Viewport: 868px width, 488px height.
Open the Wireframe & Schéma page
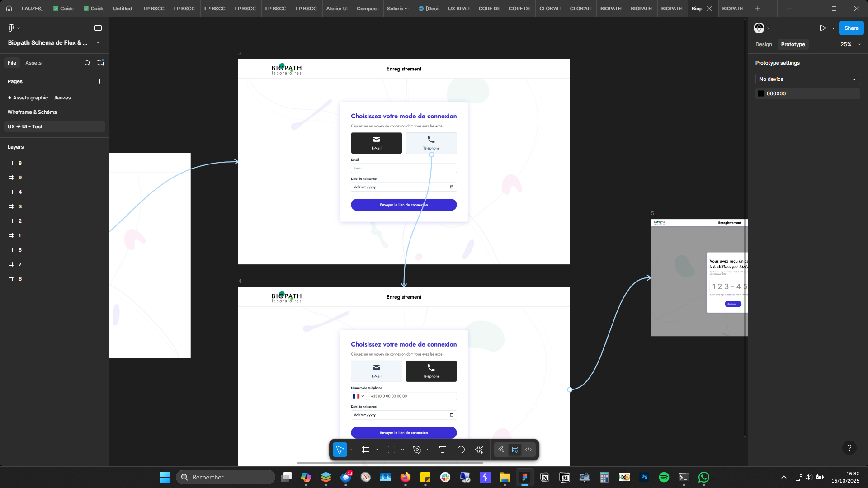click(x=32, y=112)
